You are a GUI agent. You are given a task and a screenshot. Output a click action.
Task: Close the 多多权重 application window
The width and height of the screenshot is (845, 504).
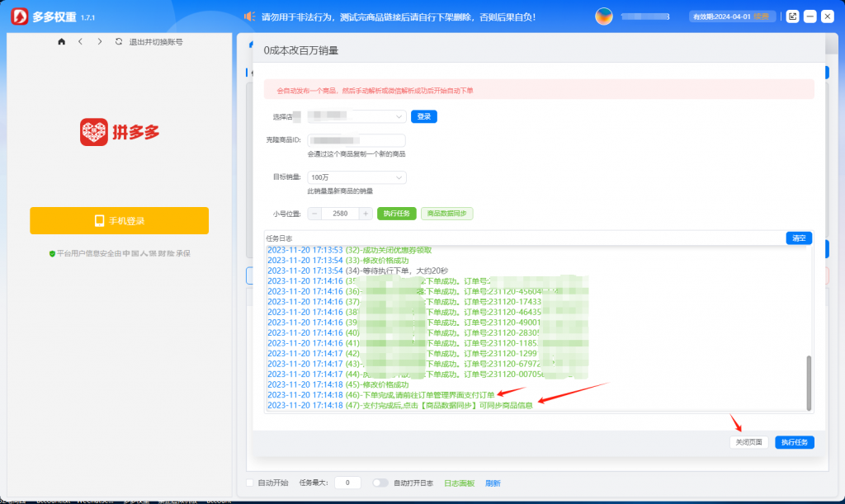pos(827,16)
